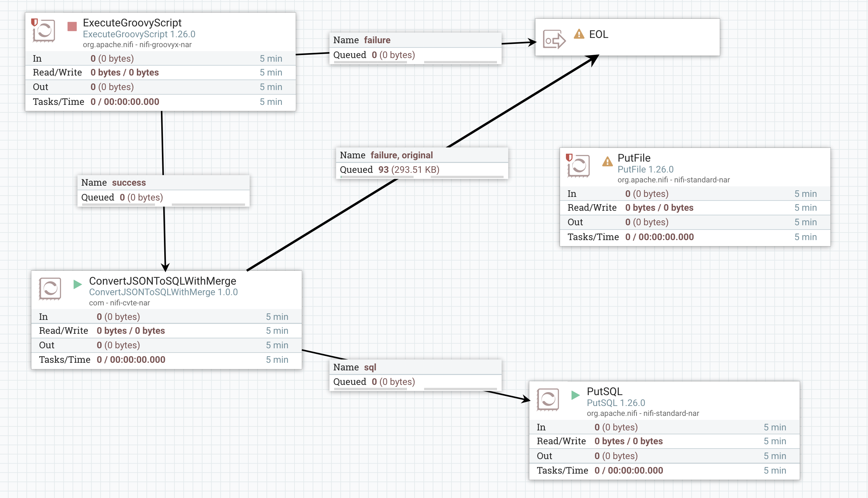Click PutFile Tasks/Time statistics row

[x=695, y=237]
